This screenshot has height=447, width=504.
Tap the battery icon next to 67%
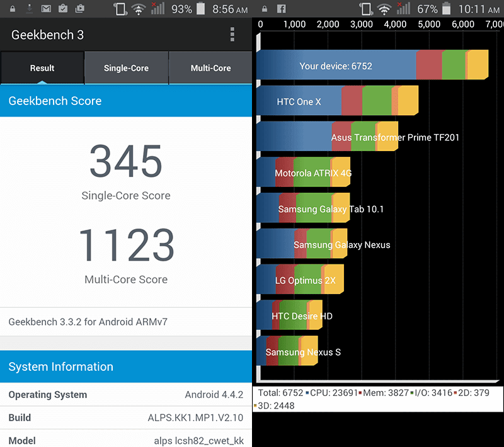click(x=446, y=9)
